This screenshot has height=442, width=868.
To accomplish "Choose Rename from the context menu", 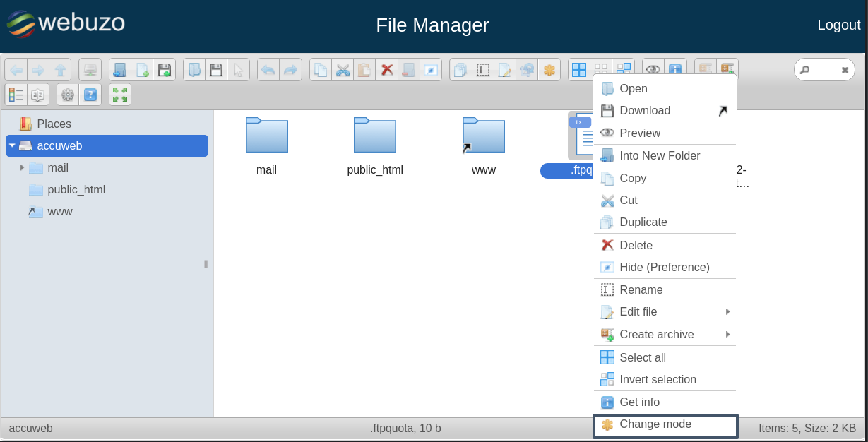I will tap(641, 289).
